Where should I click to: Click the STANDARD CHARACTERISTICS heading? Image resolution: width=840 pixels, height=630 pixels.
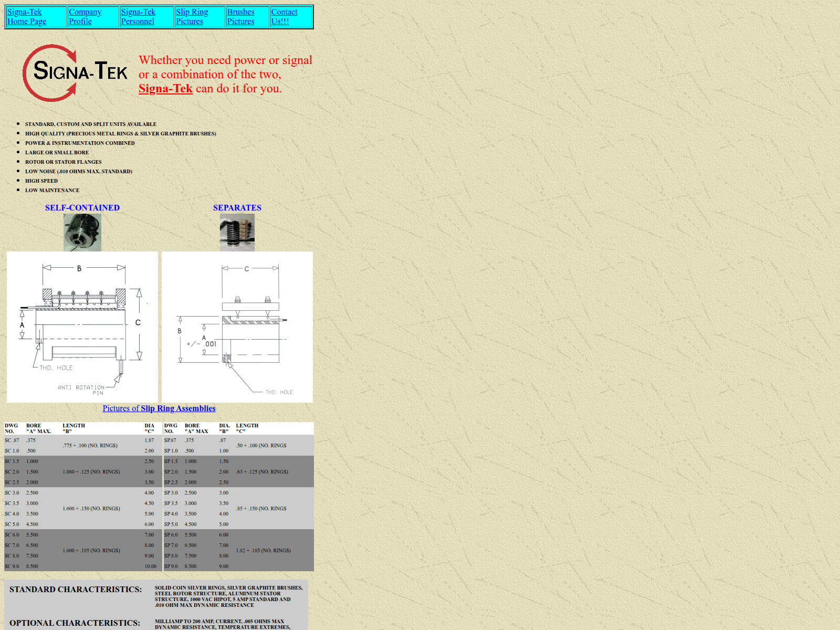[76, 590]
